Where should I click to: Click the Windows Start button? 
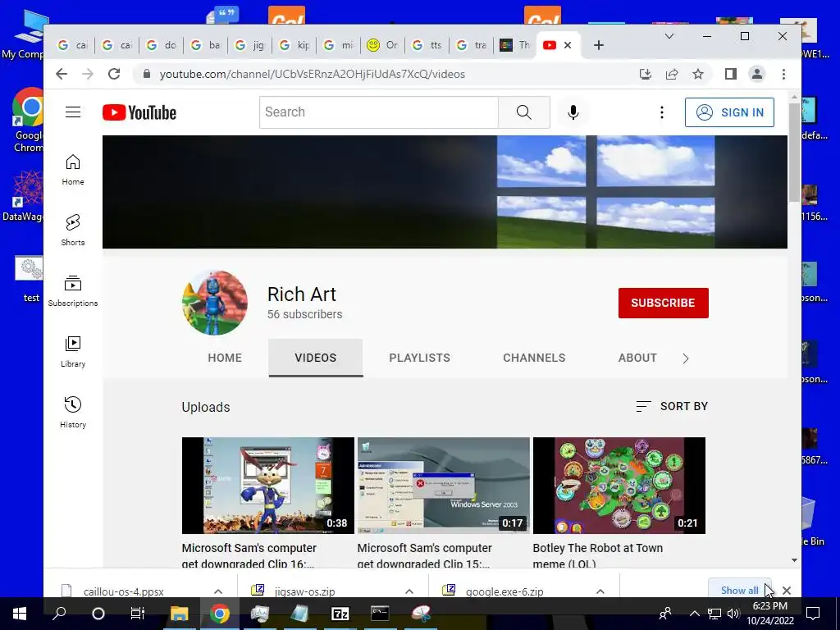20,614
